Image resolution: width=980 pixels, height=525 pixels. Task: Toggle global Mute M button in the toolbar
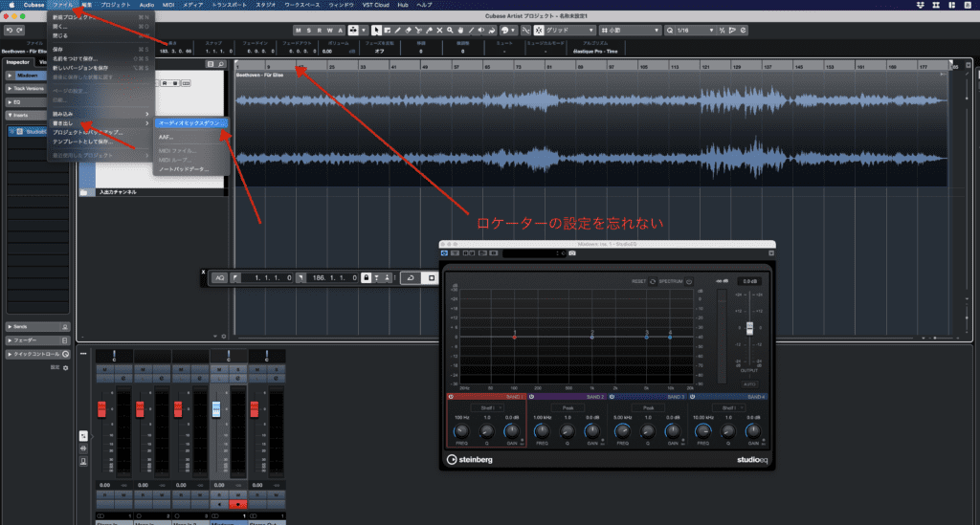tap(299, 30)
